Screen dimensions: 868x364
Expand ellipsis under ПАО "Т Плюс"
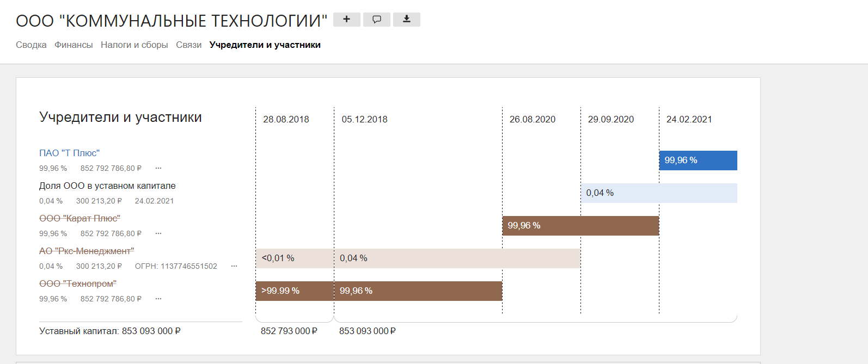tap(158, 168)
